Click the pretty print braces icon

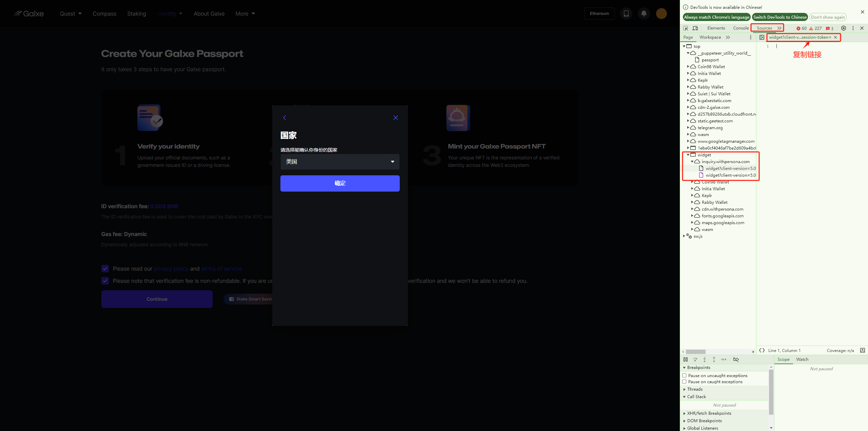762,350
